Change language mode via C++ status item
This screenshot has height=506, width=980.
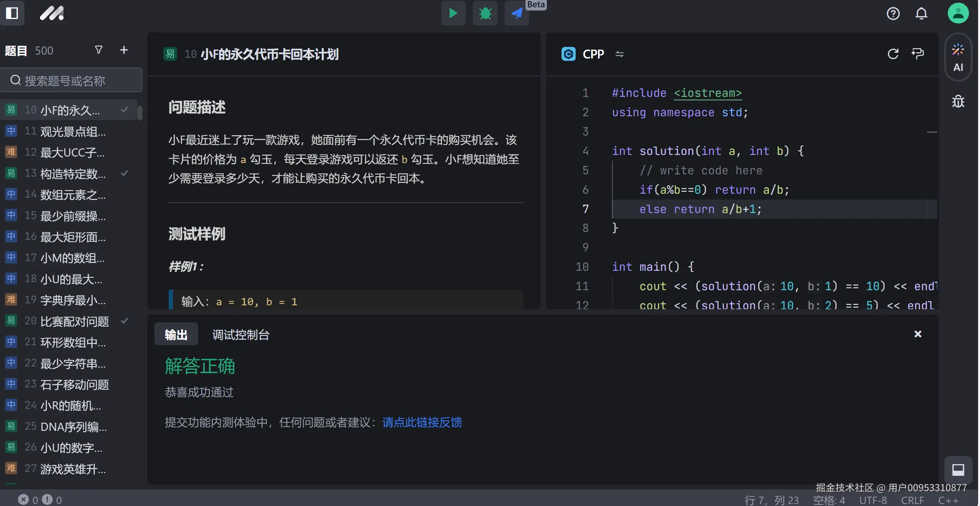pos(948,500)
